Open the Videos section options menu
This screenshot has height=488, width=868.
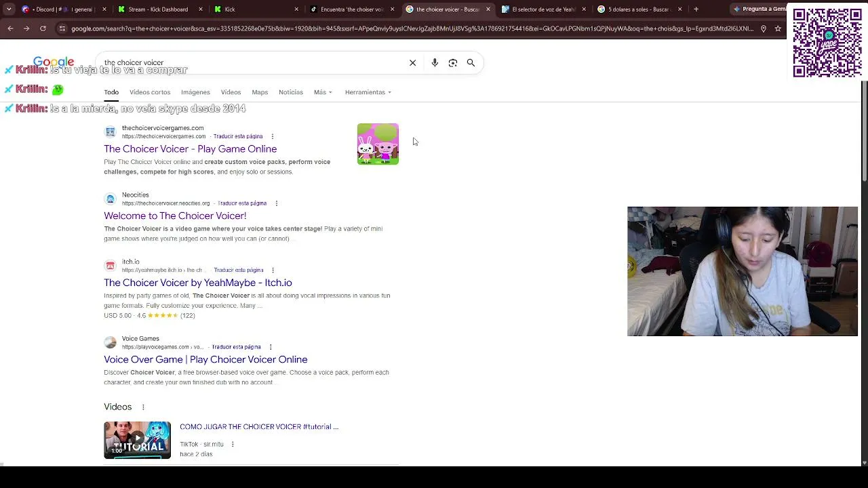click(143, 407)
